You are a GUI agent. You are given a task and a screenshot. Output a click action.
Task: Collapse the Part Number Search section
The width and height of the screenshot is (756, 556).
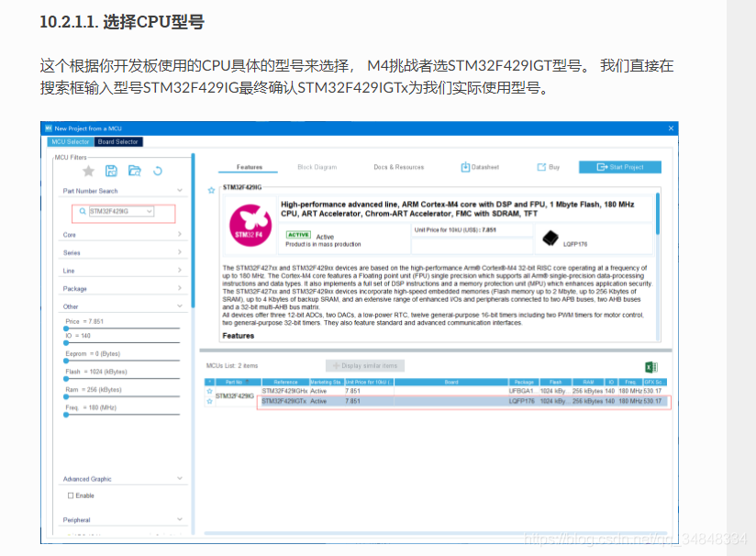coord(179,191)
